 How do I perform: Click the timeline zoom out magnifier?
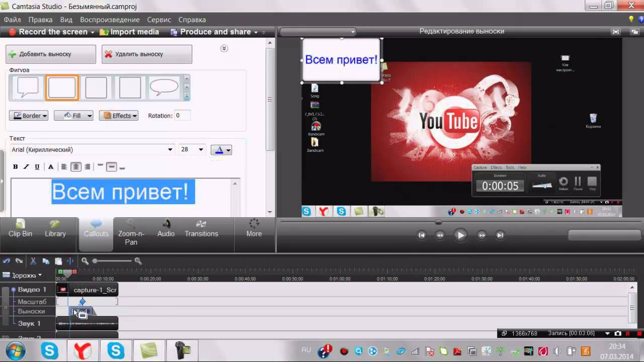(85, 261)
